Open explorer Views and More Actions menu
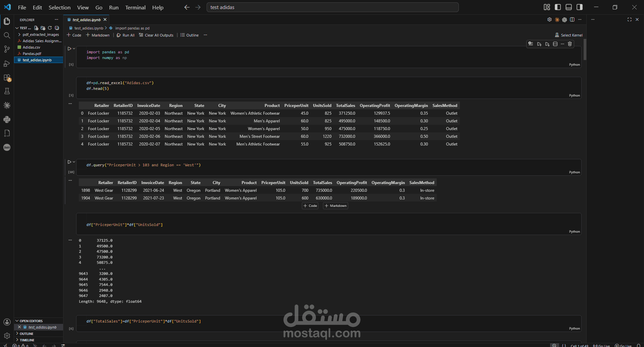 tap(56, 19)
